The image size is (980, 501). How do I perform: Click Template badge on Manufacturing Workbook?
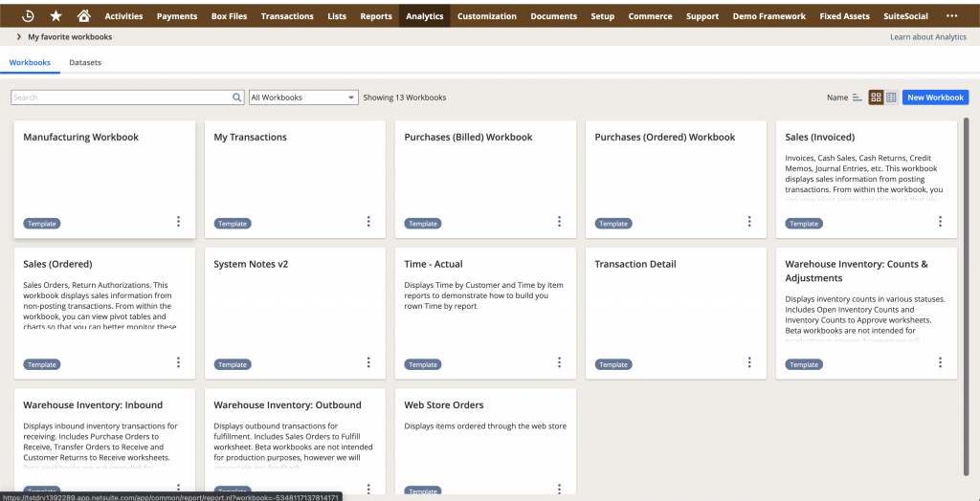42,224
